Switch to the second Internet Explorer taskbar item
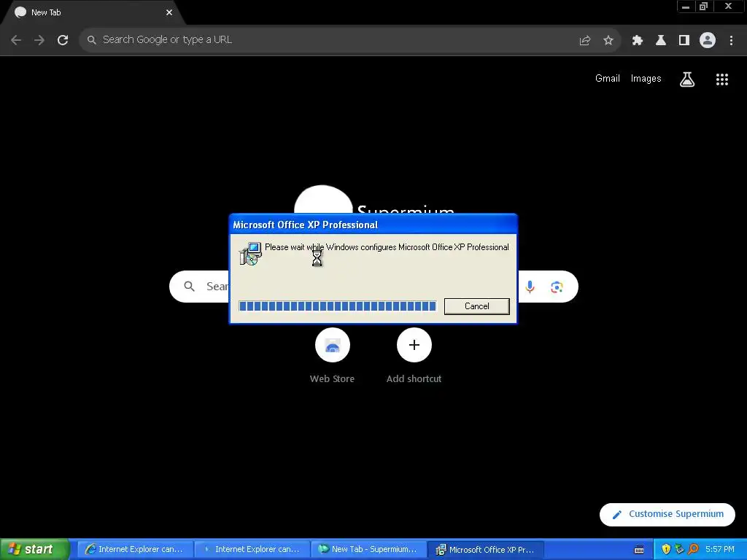 click(252, 550)
